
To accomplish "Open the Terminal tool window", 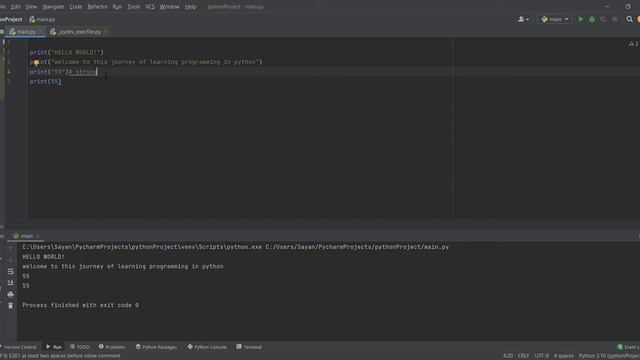I will click(x=249, y=347).
